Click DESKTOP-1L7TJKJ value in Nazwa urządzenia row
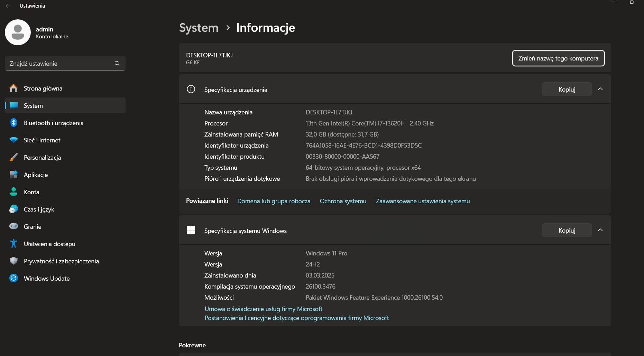The height and width of the screenshot is (356, 644). (329, 112)
